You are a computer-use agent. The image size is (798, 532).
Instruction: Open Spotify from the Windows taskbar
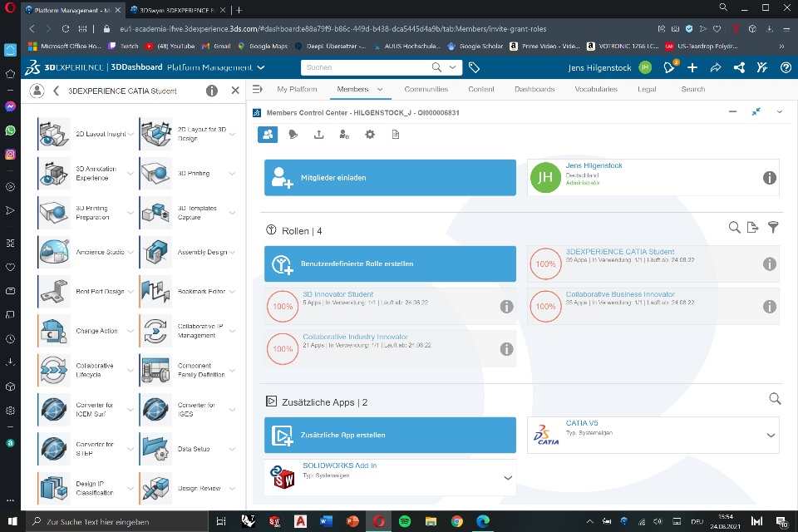click(405, 521)
